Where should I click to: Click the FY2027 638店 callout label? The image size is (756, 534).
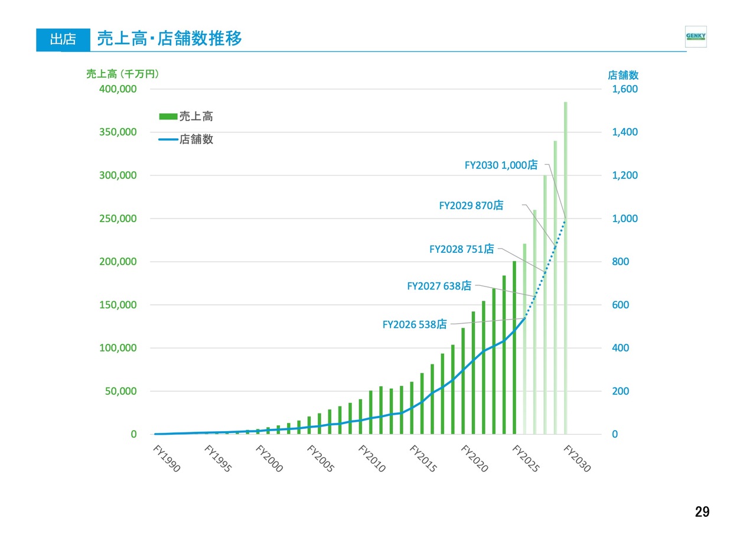(x=439, y=286)
